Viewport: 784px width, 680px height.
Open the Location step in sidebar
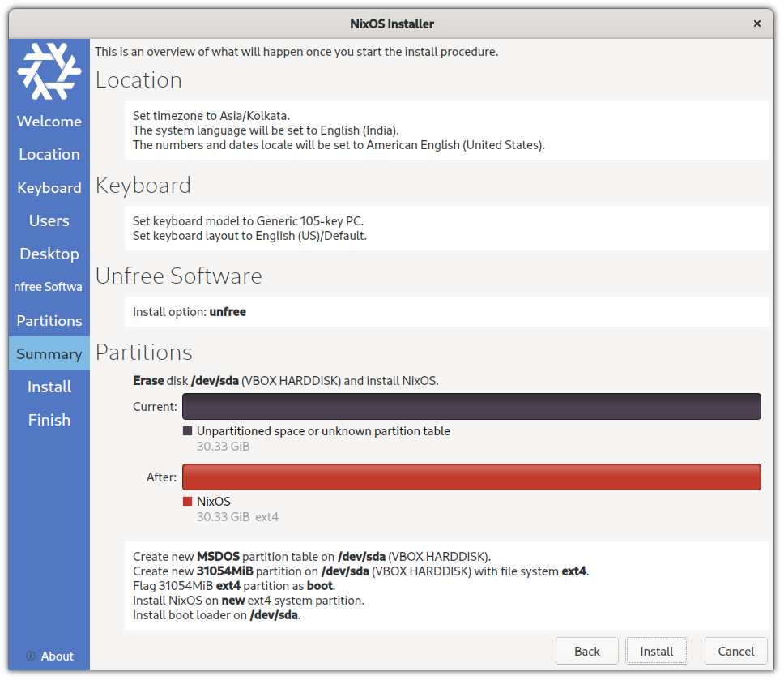click(49, 154)
